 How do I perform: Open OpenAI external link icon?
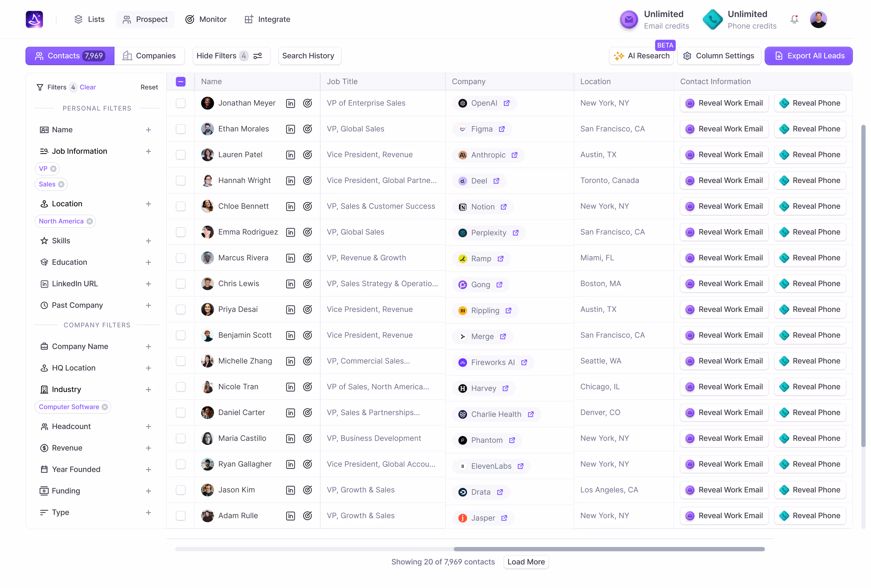[506, 103]
